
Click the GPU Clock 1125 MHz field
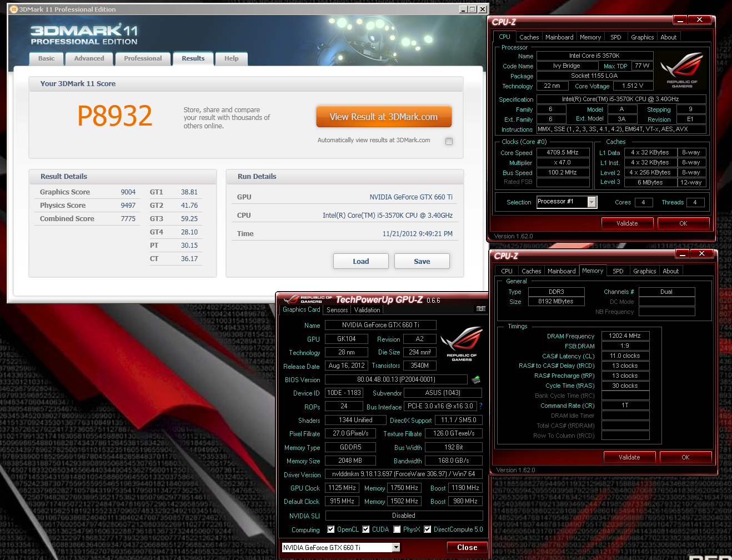342,488
